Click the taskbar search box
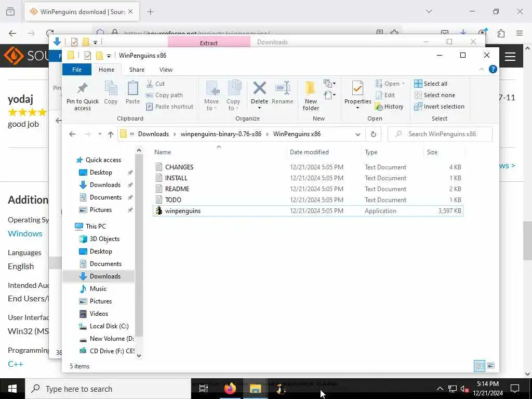Screen dimensions: 532x399 tap(108, 389)
